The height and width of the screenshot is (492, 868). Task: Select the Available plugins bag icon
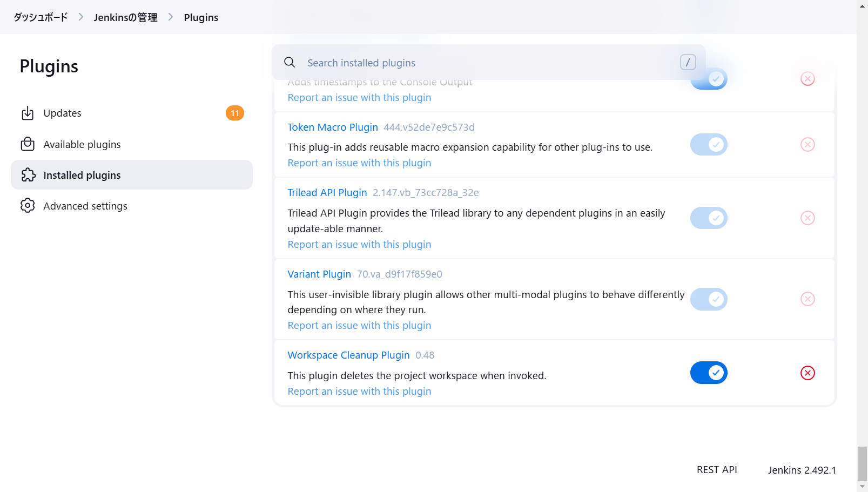tap(28, 144)
